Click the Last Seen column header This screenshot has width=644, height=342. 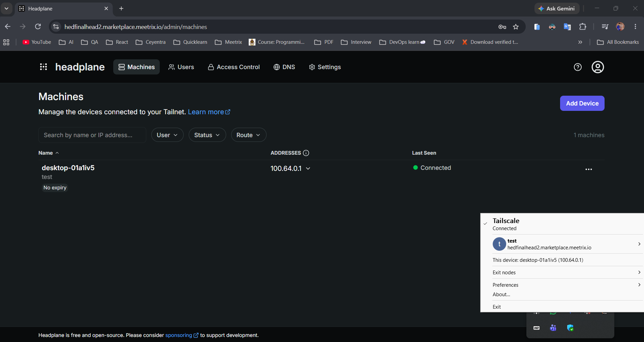(x=424, y=153)
